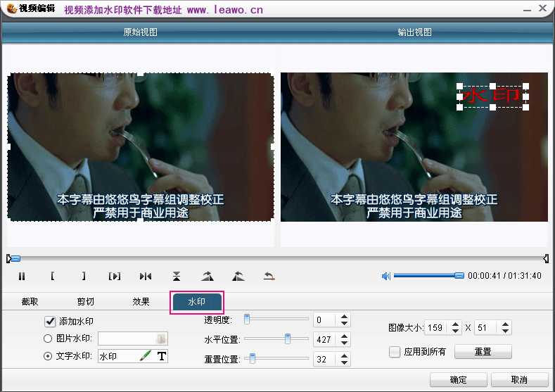This screenshot has height=392, width=555.
Task: Decrease image height 51 with down arrow
Action: [505, 331]
